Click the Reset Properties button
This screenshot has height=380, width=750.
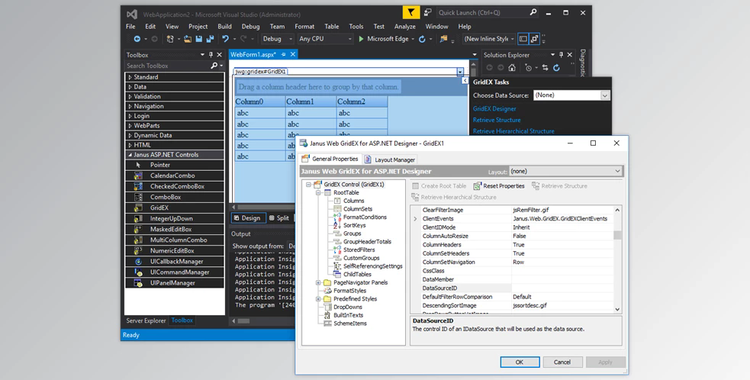(x=499, y=186)
